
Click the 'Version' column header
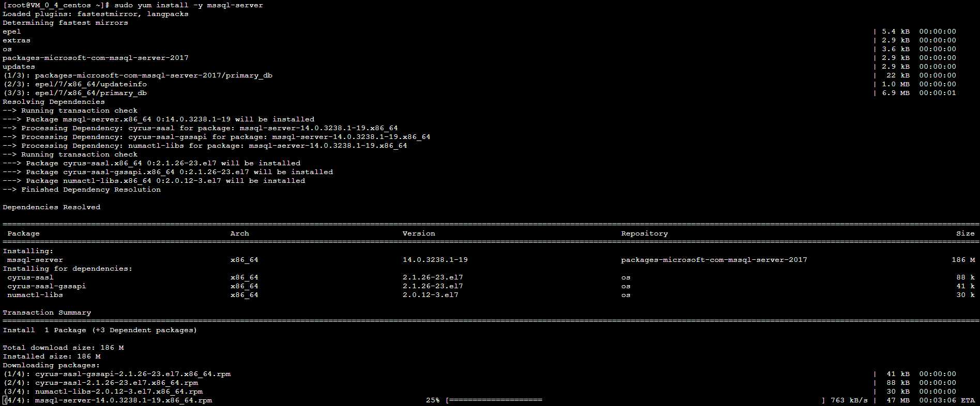[x=419, y=233]
